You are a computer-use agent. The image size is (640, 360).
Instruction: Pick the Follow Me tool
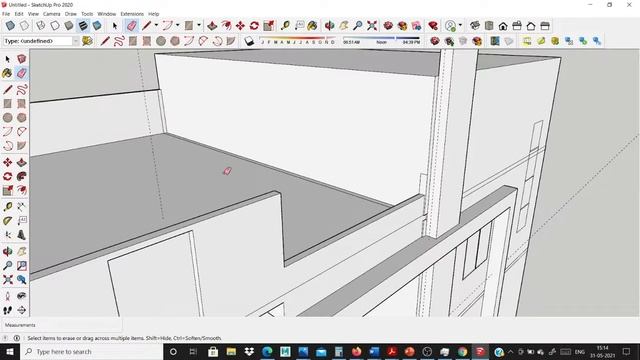(x=22, y=176)
